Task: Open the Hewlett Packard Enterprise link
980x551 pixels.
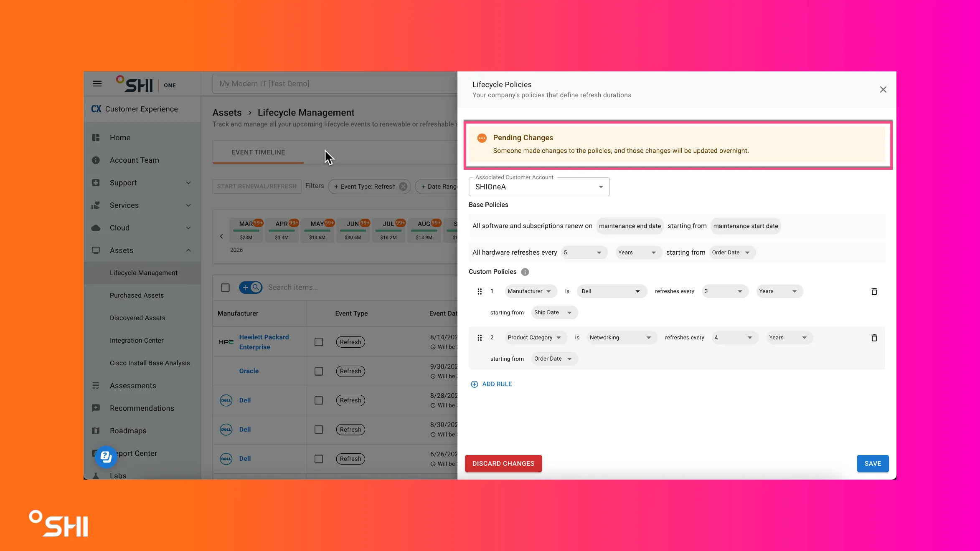Action: (264, 342)
